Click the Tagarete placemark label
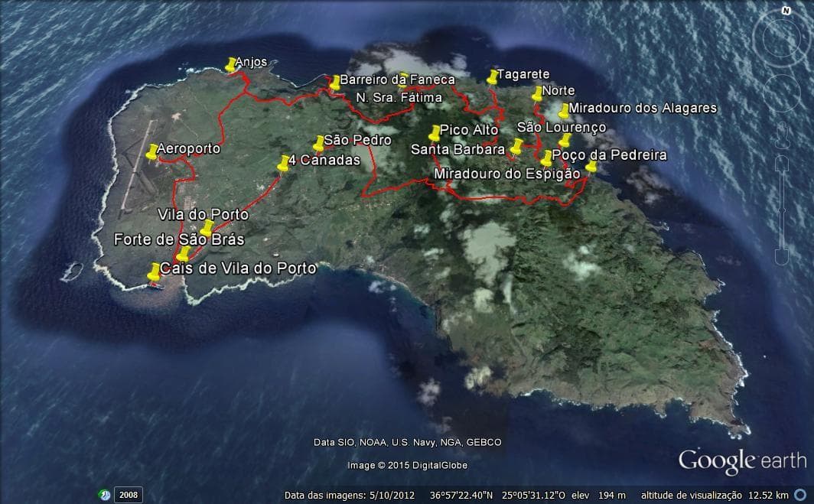This screenshot has width=814, height=504. click(523, 74)
